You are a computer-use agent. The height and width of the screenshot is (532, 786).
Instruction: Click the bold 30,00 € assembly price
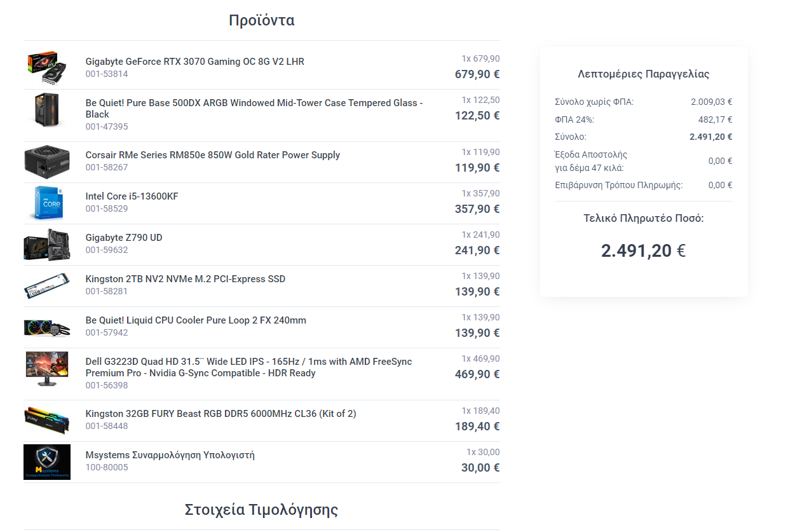[x=480, y=468]
